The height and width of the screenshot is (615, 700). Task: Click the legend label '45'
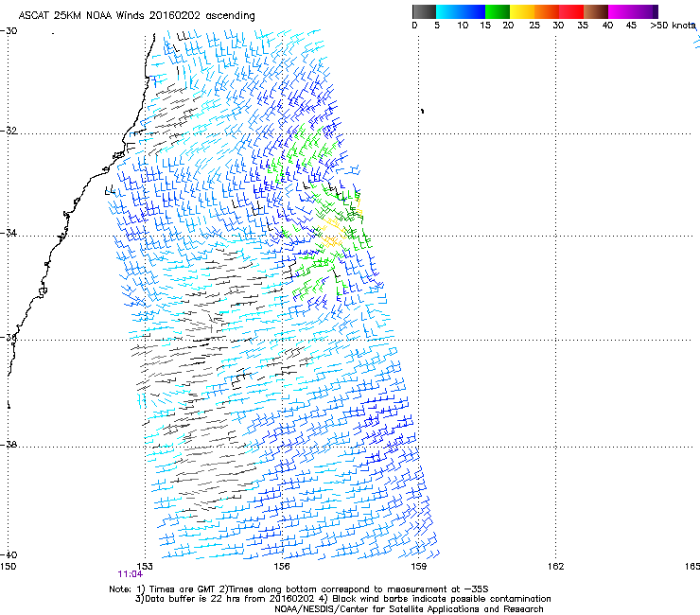(631, 26)
